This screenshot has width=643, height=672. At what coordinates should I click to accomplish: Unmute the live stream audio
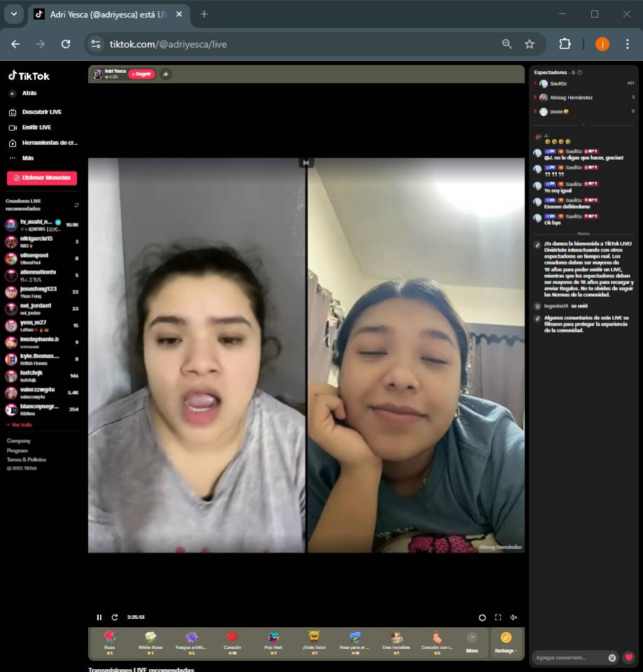coord(513,617)
